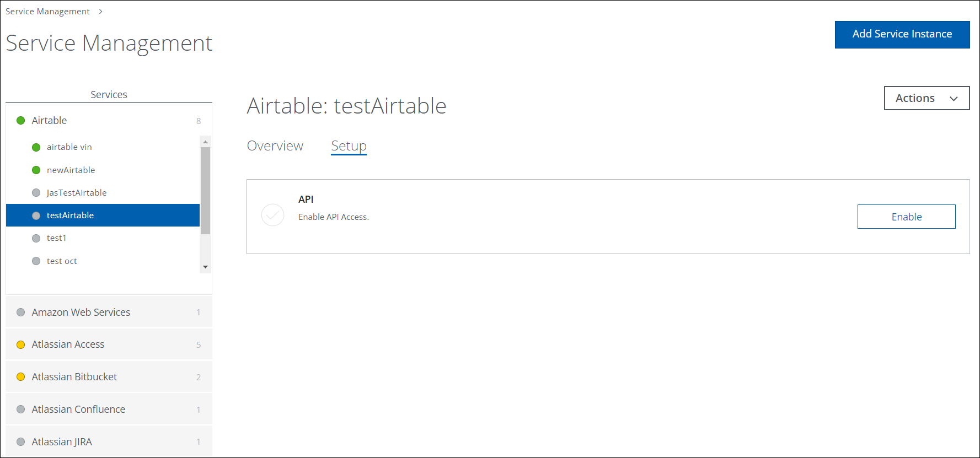Viewport: 980px width, 458px height.
Task: Click the yellow status dot beside Atlassian Bitbucket
Action: (x=21, y=376)
